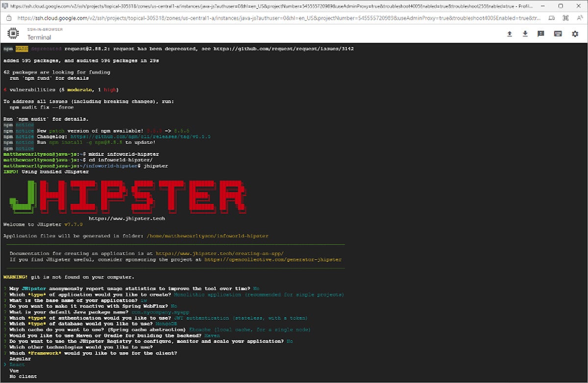Click the send-to-devices icon in address bar
588x383 pixels.
click(552, 18)
